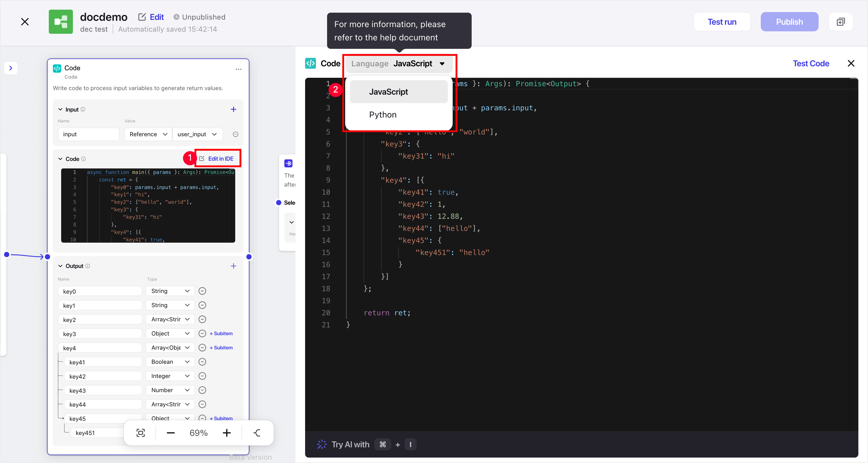868x463 pixels.
Task: Remove the key0 output row
Action: (x=202, y=291)
